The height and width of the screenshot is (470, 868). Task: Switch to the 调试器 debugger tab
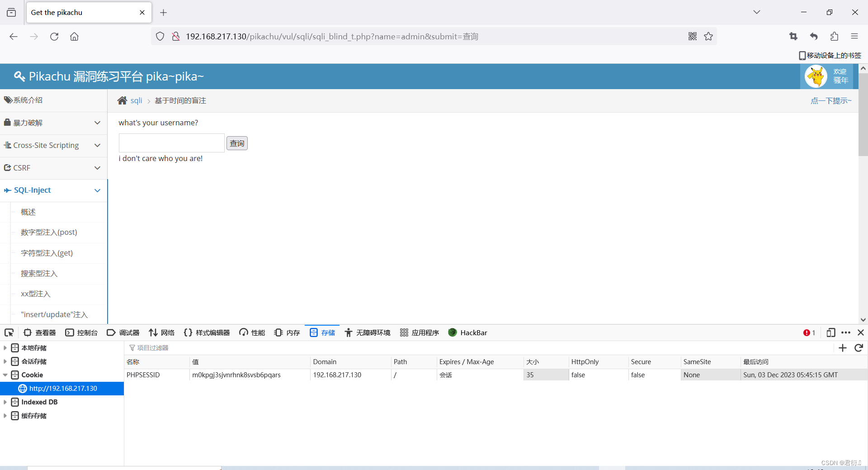tap(123, 333)
